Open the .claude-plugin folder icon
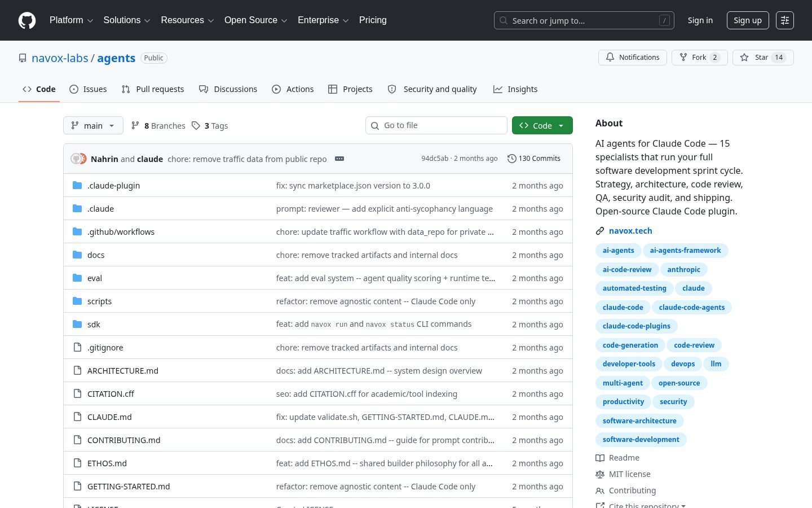This screenshot has height=508, width=812. pyautogui.click(x=77, y=185)
